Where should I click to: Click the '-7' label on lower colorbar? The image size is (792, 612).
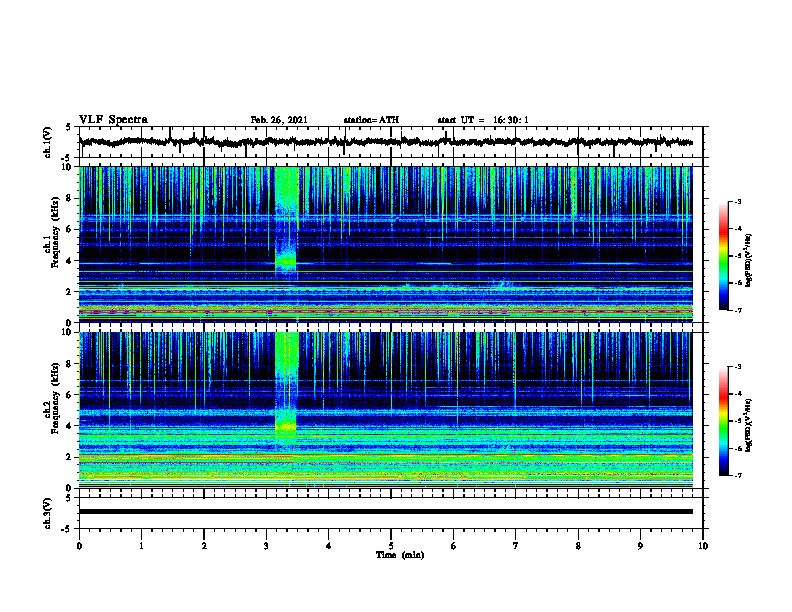(x=738, y=475)
